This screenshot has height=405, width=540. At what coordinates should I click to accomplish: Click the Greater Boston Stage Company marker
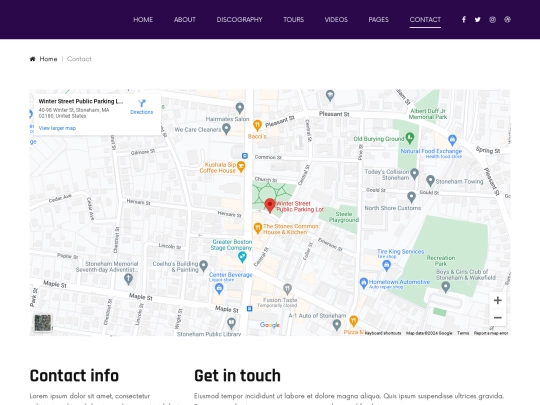click(242, 257)
